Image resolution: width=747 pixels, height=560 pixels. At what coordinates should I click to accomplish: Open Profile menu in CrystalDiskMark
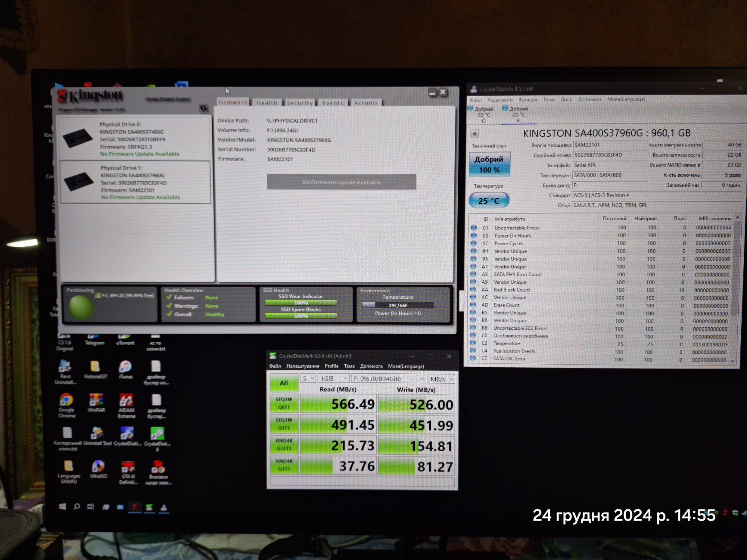click(331, 366)
